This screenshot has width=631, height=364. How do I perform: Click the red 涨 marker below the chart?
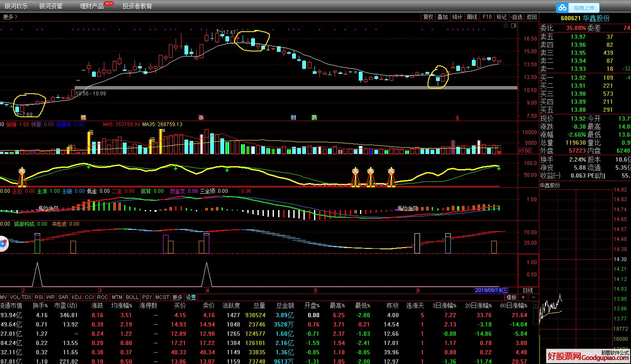[x=201, y=117]
